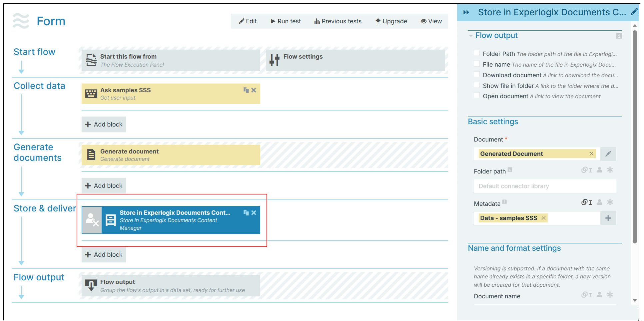Click the Metadata info icon
644x321 pixels.
pos(504,202)
